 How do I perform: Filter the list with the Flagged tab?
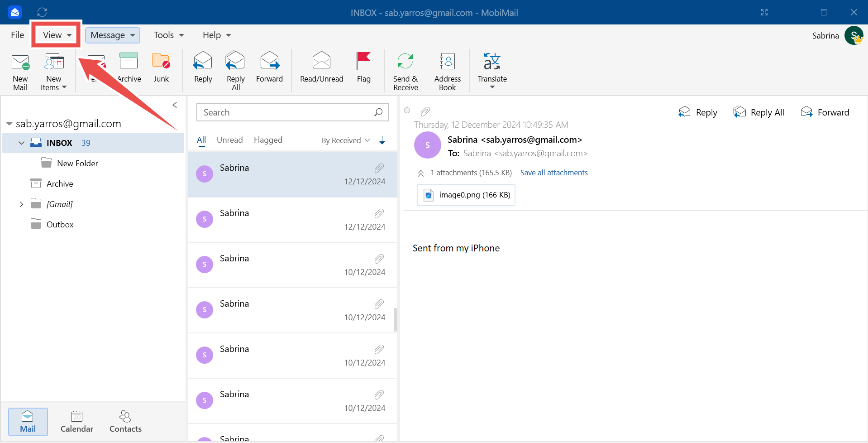(x=268, y=140)
